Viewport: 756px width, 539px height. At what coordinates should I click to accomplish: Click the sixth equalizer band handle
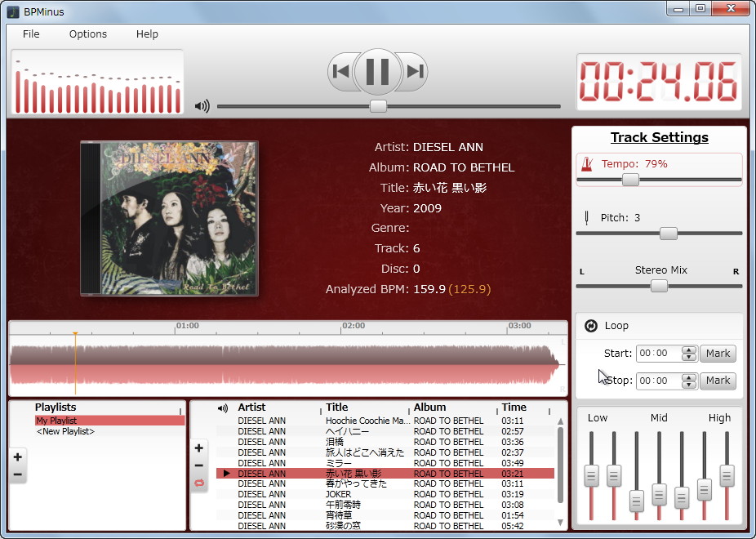click(x=705, y=489)
